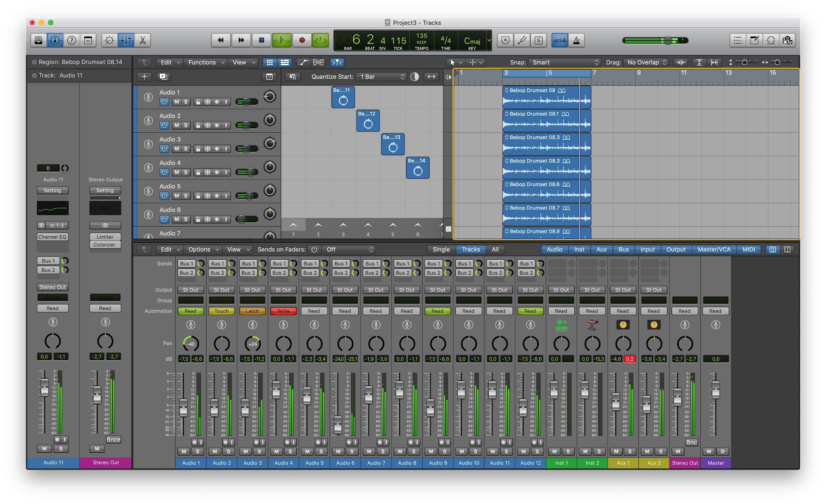Open the Loop Browser icon
This screenshot has height=504, width=826.
(x=771, y=40)
